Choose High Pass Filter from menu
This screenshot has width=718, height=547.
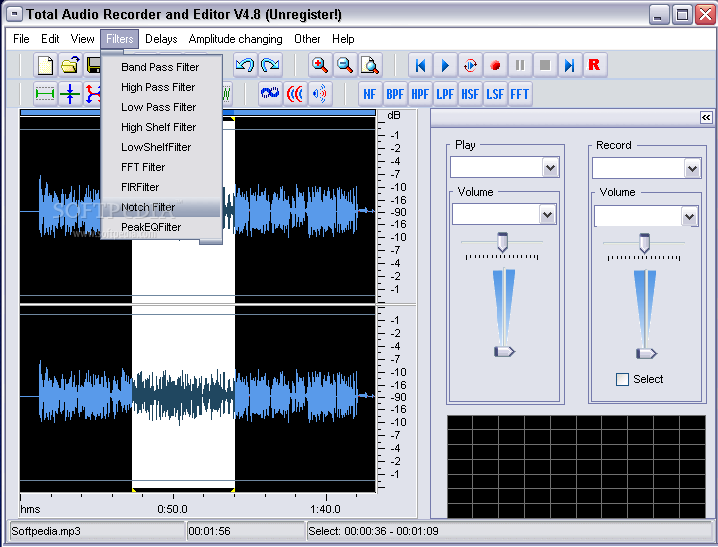161,87
